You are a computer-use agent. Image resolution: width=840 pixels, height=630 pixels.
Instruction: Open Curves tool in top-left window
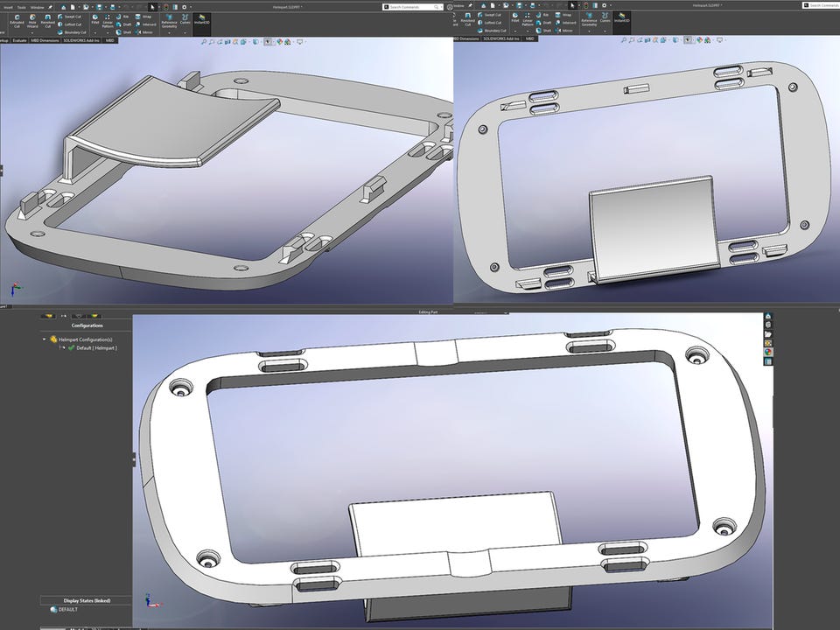185,19
